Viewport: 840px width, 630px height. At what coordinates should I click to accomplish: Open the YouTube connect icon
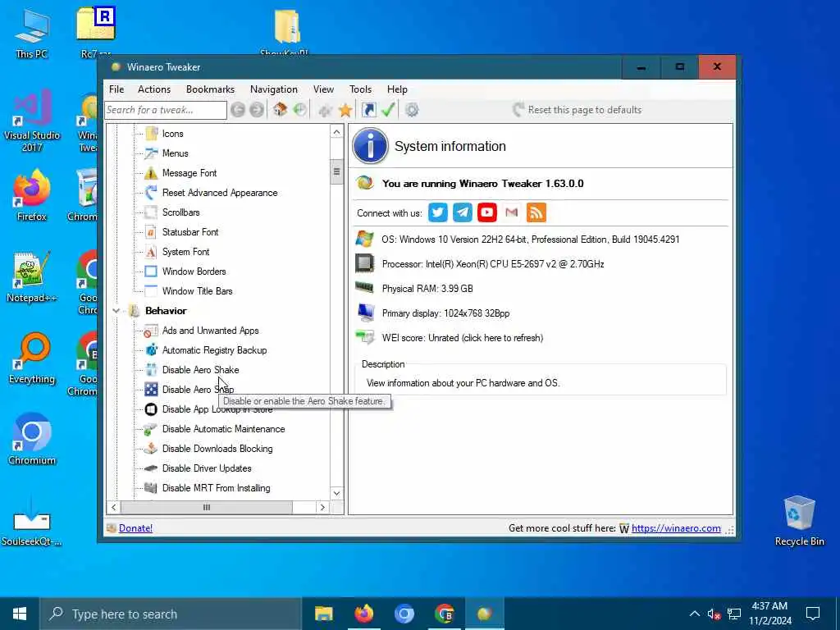(487, 212)
